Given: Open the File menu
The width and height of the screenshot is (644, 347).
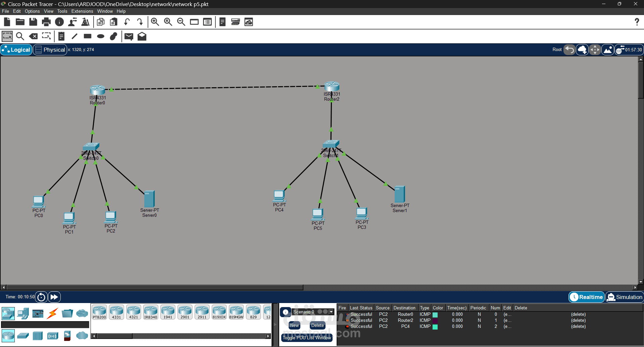Looking at the screenshot, I should tap(5, 11).
